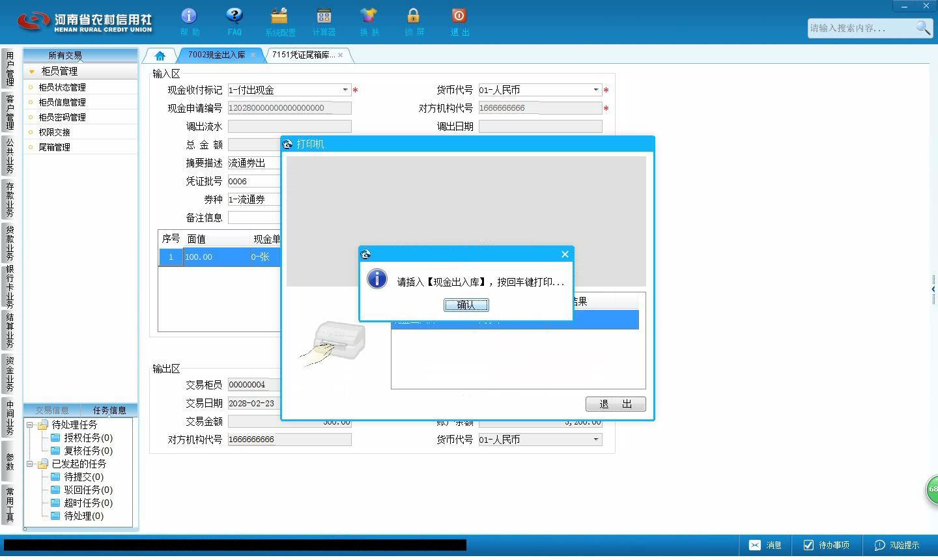Click the 调出日期 input field
This screenshot has width=938, height=560.
click(x=540, y=126)
